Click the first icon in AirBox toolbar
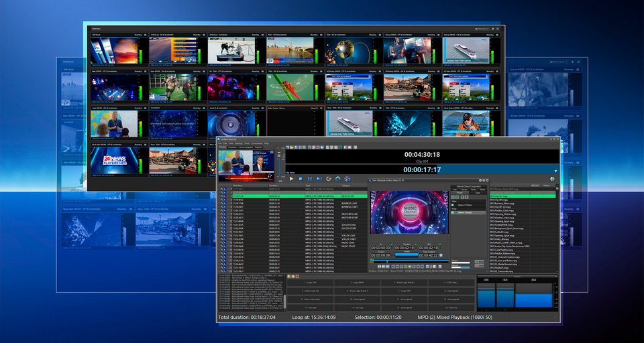The width and height of the screenshot is (644, 343). point(288,147)
